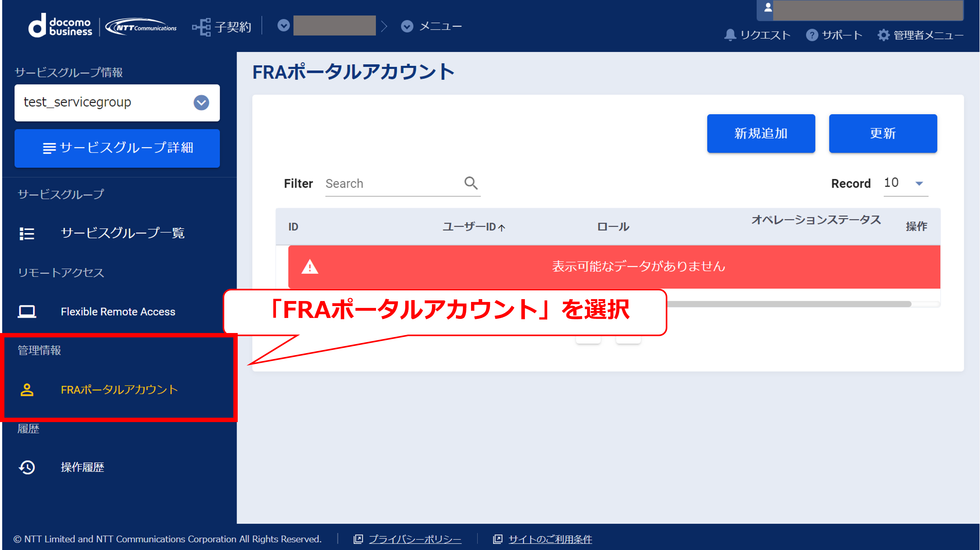Click 更新 button
The height and width of the screenshot is (550, 980).
pyautogui.click(x=883, y=134)
